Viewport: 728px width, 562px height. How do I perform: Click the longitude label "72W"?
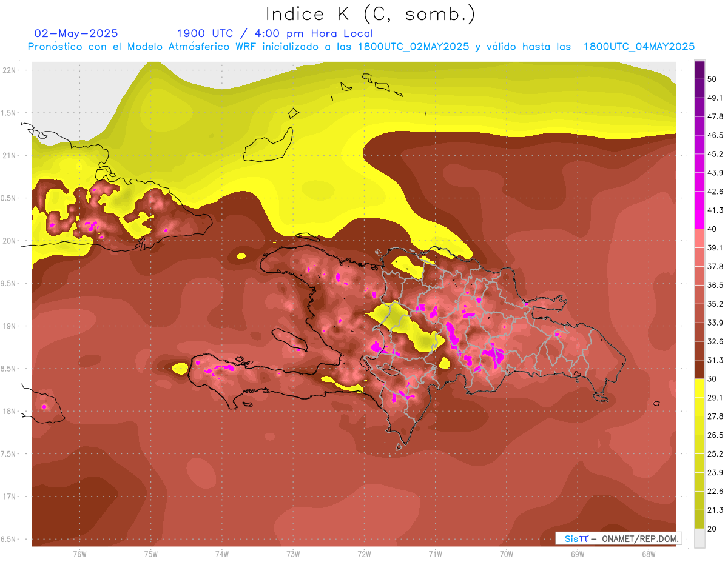click(365, 554)
